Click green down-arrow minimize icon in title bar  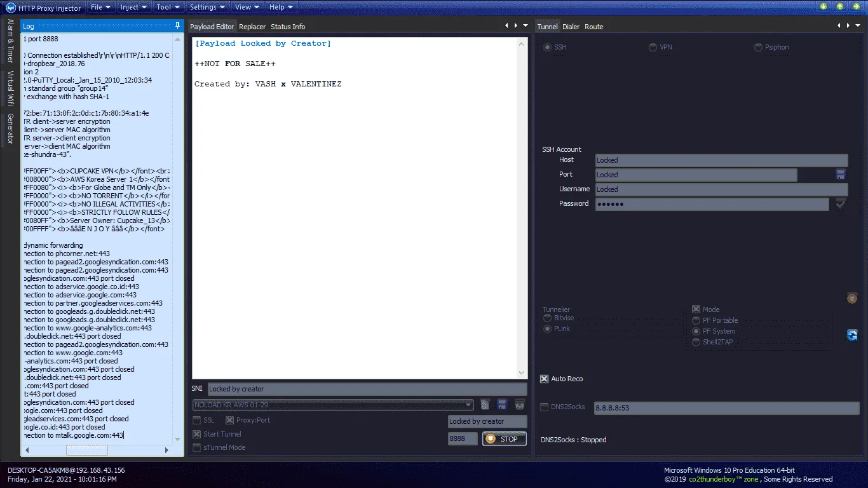pos(824,7)
